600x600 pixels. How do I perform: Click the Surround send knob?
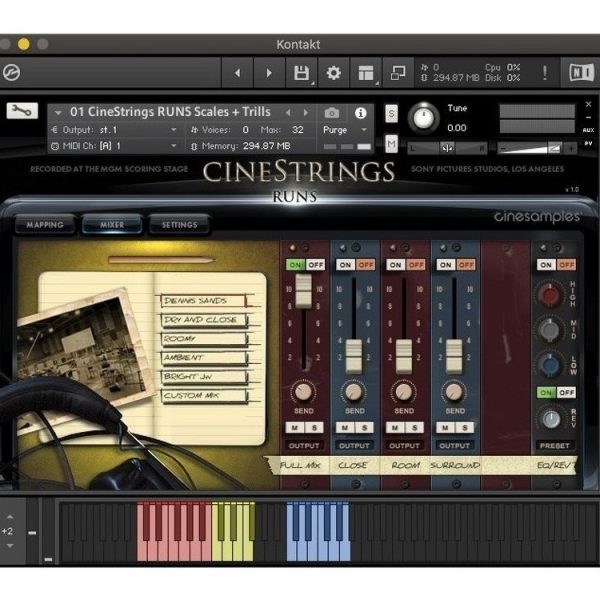tap(454, 392)
